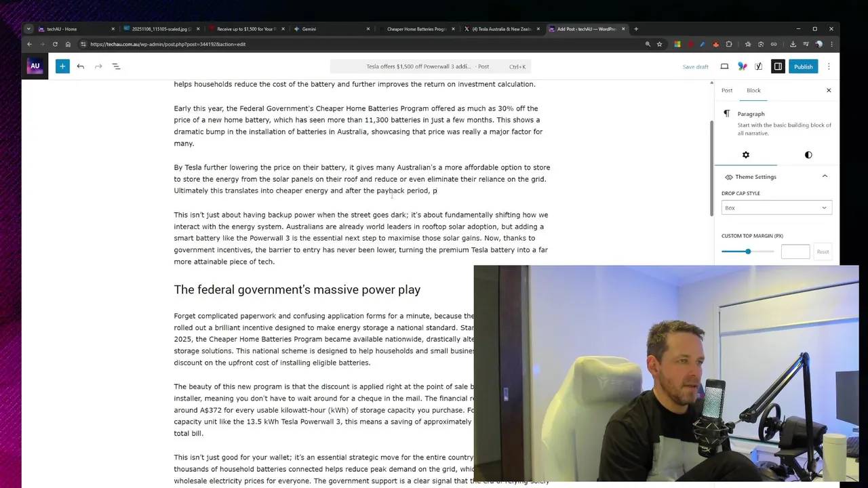Image resolution: width=868 pixels, height=488 pixels.
Task: Undo the last edit in WordPress
Action: (x=81, y=66)
